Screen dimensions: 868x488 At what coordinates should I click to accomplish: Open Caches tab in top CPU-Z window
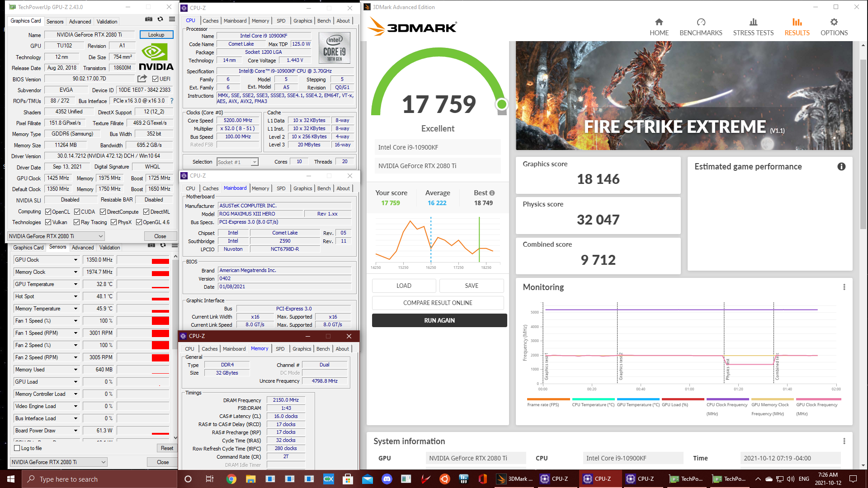point(210,21)
